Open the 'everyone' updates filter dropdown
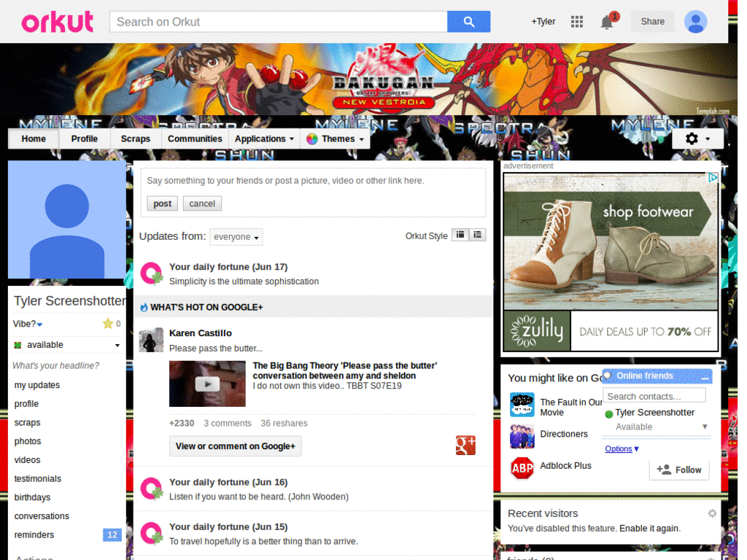This screenshot has width=747, height=560. (236, 237)
